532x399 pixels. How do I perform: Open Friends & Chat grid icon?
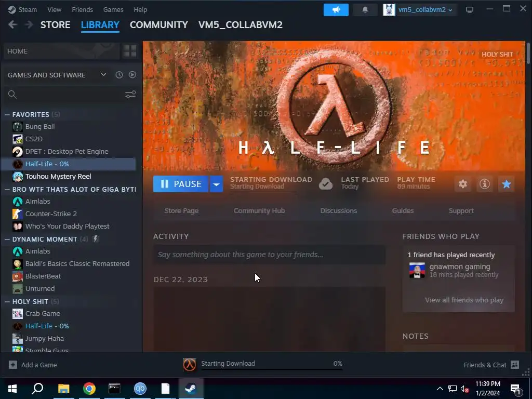[515, 365]
